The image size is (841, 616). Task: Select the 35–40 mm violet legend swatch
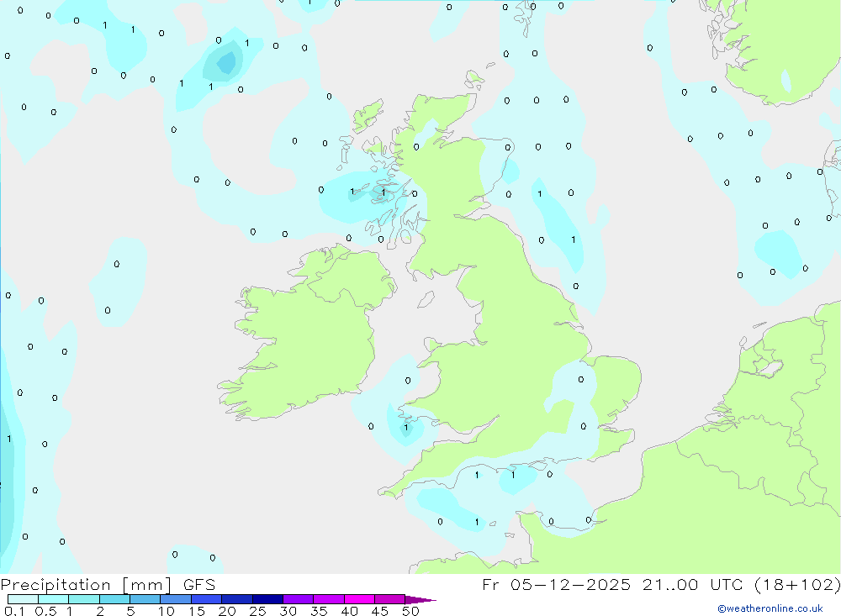pyautogui.click(x=329, y=599)
